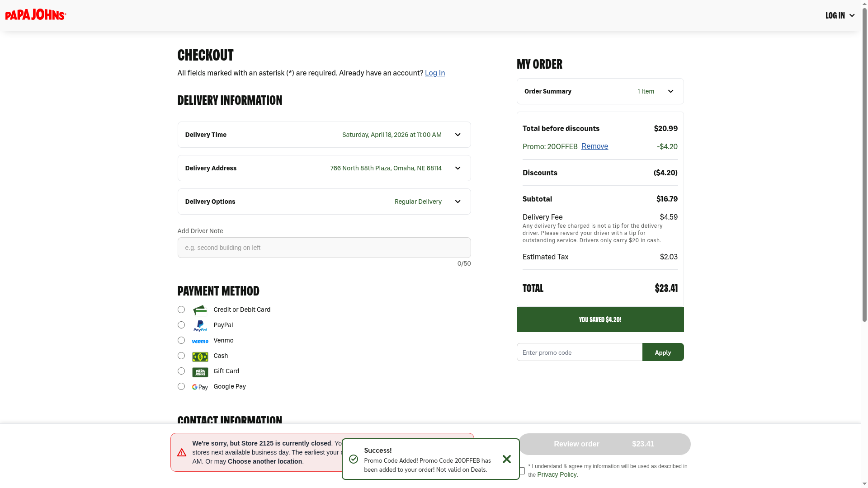Click the 0/50 character counter
Image resolution: width=868 pixels, height=488 pixels.
pos(464,263)
